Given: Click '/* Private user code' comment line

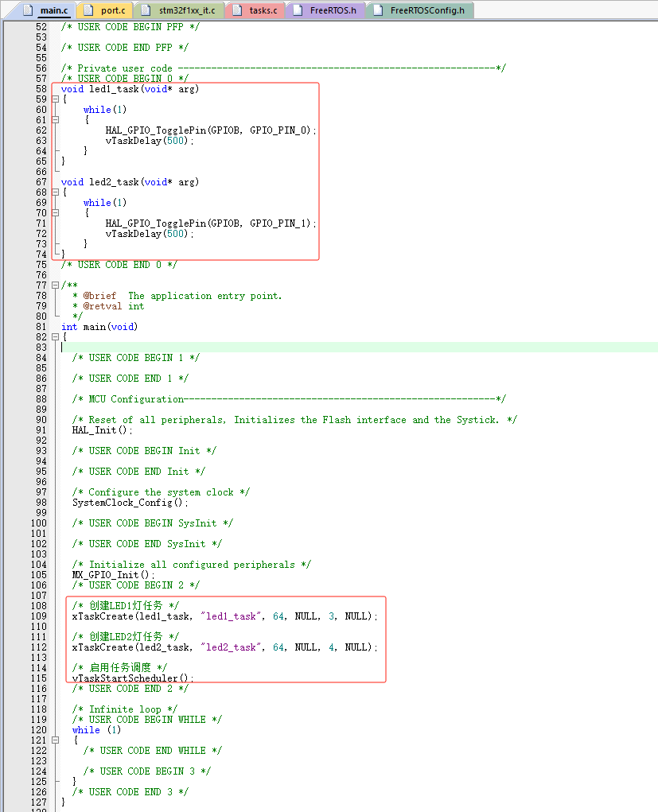Looking at the screenshot, I should click(x=283, y=68).
